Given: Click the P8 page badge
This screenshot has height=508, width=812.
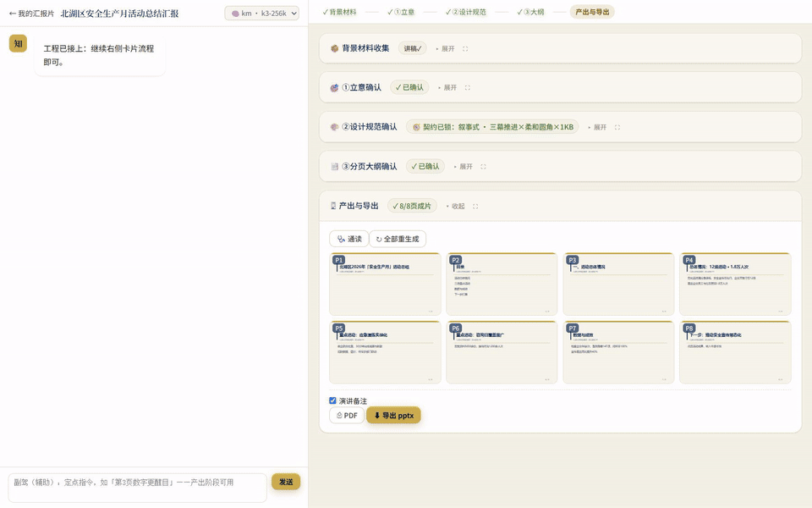Looking at the screenshot, I should coord(689,328).
